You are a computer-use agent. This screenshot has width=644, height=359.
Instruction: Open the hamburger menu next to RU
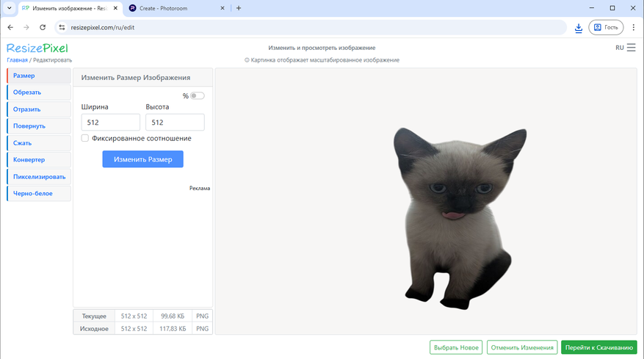point(632,48)
